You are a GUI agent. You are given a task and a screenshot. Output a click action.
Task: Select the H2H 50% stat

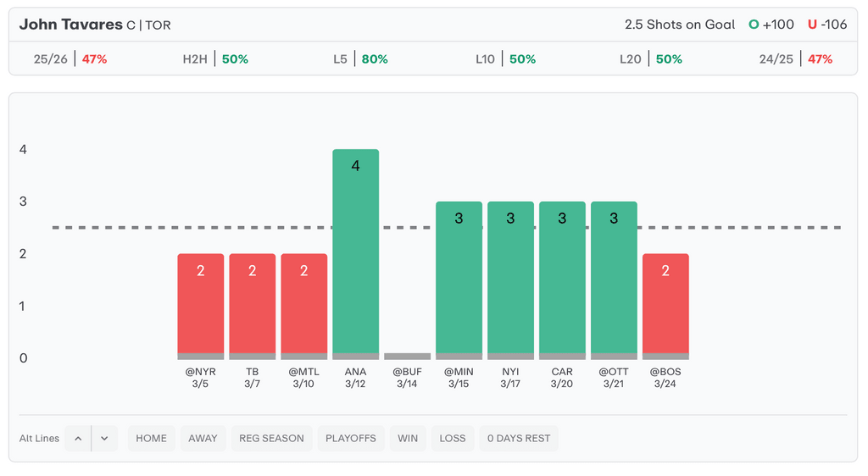click(215, 59)
